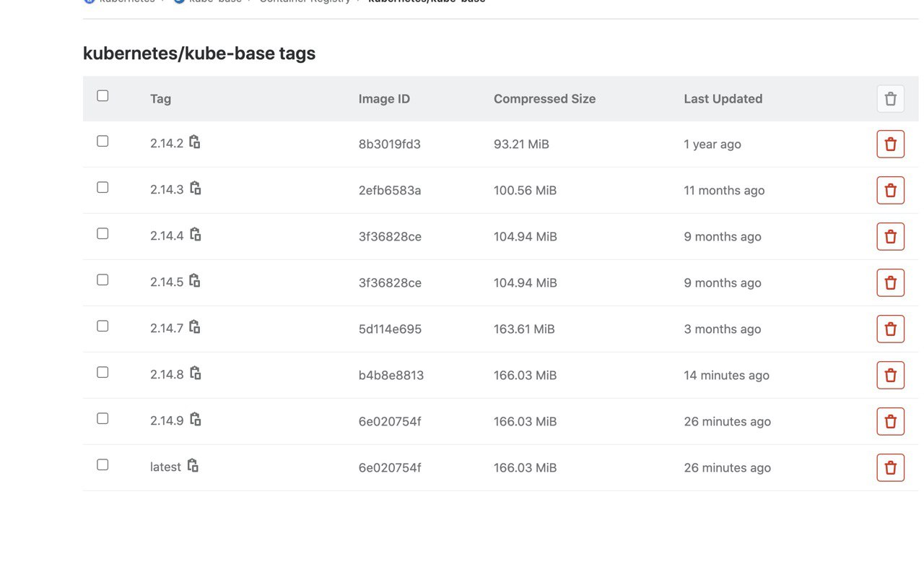Click the tag name latest
924x562 pixels.
[165, 467]
